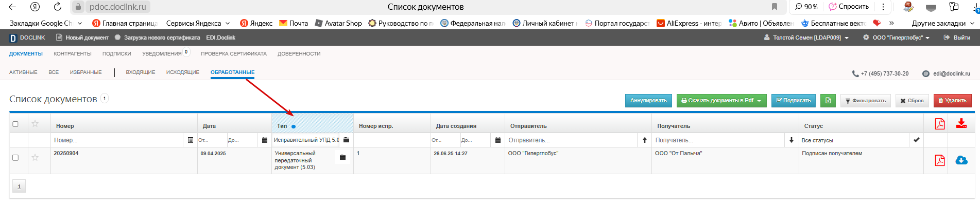Image resolution: width=980 pixels, height=205 pixels.
Task: Open organization dropdown ООО "Гиперглобус"
Action: pyautogui.click(x=897, y=38)
